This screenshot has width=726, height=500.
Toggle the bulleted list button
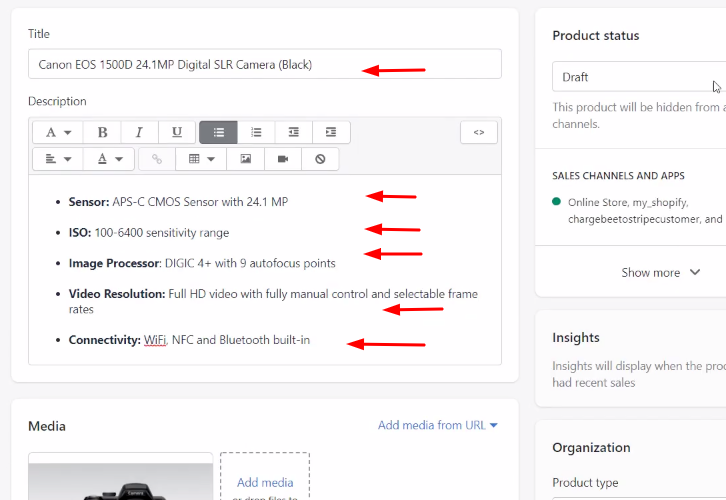pyautogui.click(x=219, y=132)
